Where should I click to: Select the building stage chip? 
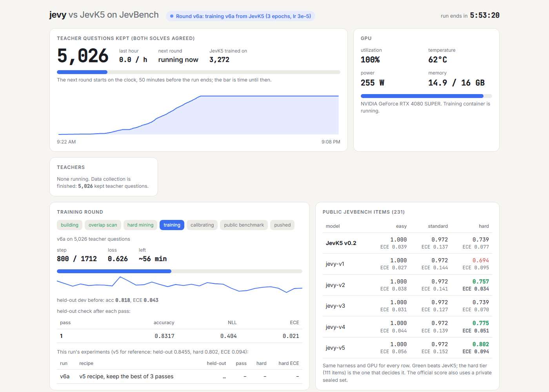[x=69, y=225]
